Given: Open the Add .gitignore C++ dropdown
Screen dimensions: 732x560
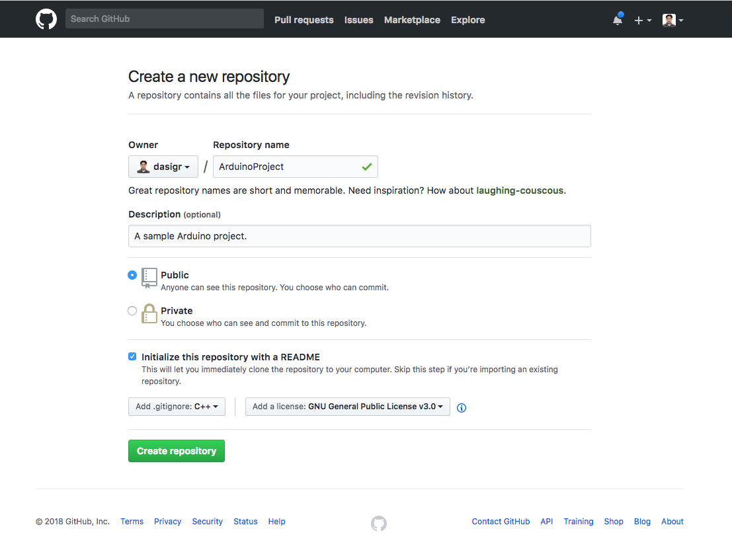Looking at the screenshot, I should tap(177, 407).
